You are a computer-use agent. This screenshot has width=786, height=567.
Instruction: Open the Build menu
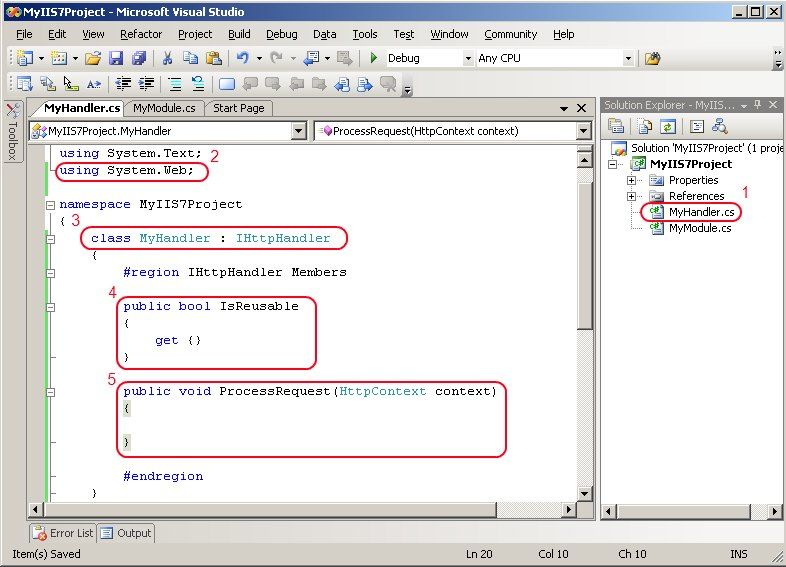(239, 34)
